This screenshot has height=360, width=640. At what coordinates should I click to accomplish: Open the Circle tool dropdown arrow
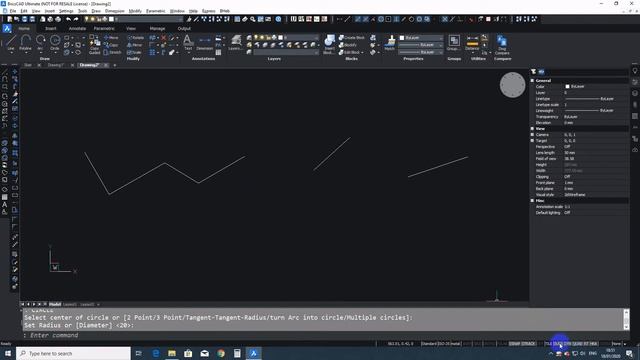tap(55, 53)
